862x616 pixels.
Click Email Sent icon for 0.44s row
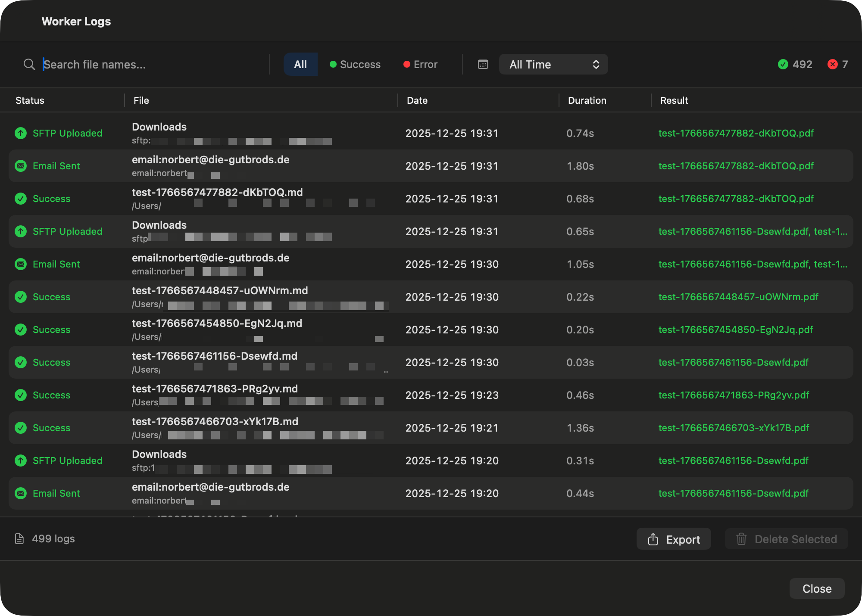(21, 493)
